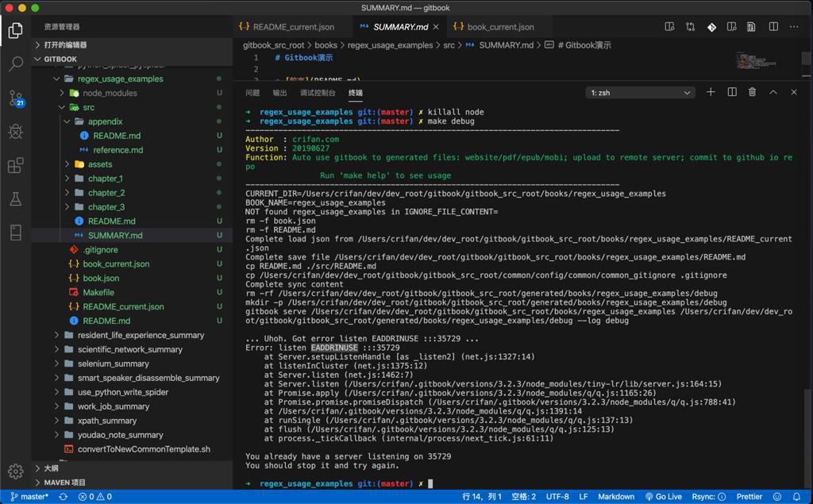Open the '1: zsh' terminal selector dropdown
Viewport: 813px width, 504px height.
(x=641, y=93)
